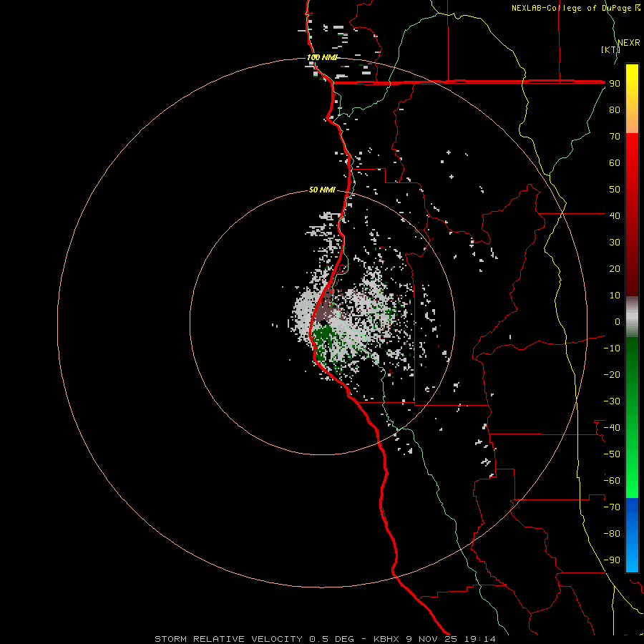Click the -40 value on velocity scale
The width and height of the screenshot is (644, 644).
(x=612, y=428)
